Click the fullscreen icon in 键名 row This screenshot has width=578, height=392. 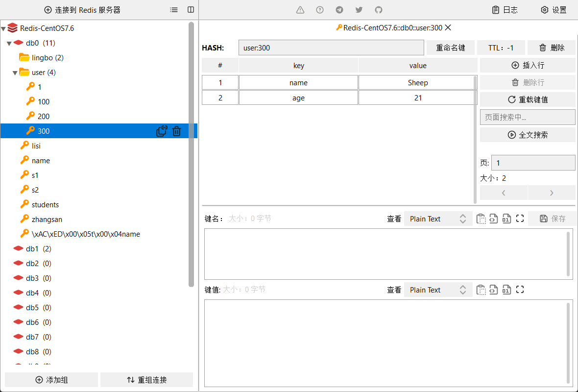coord(520,219)
